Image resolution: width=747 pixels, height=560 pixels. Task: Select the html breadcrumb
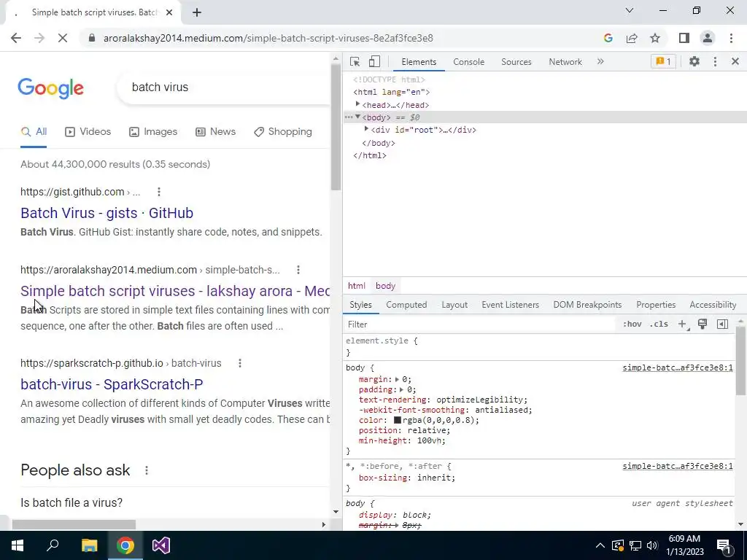point(356,286)
